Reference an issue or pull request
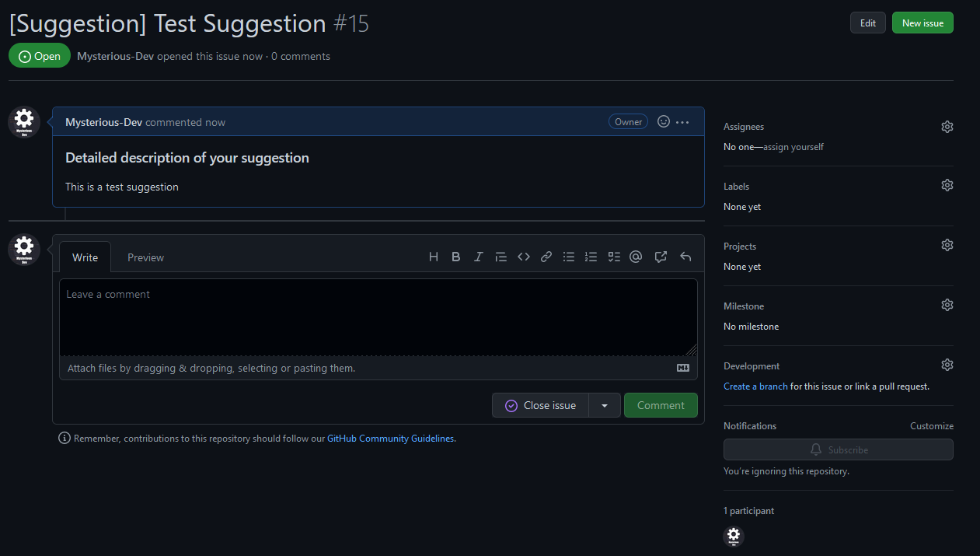The width and height of the screenshot is (980, 556). pos(661,257)
